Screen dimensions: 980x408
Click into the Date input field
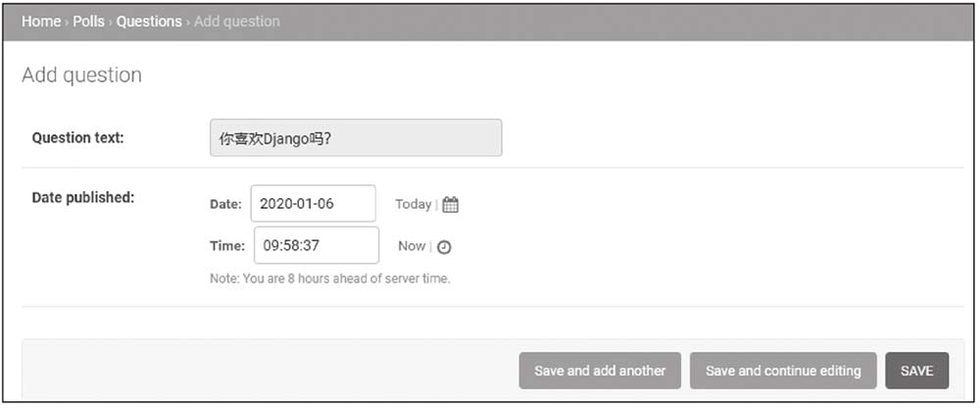(x=313, y=204)
